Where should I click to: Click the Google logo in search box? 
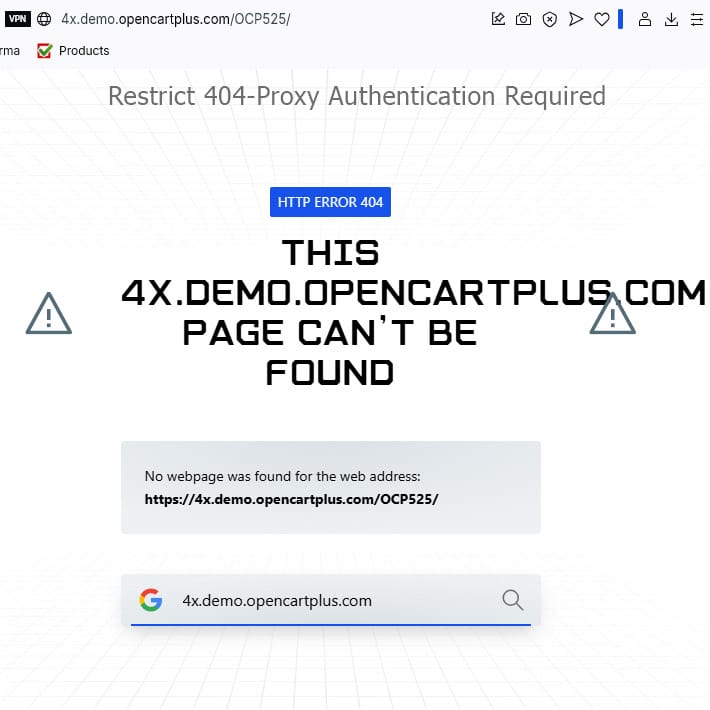pos(151,600)
